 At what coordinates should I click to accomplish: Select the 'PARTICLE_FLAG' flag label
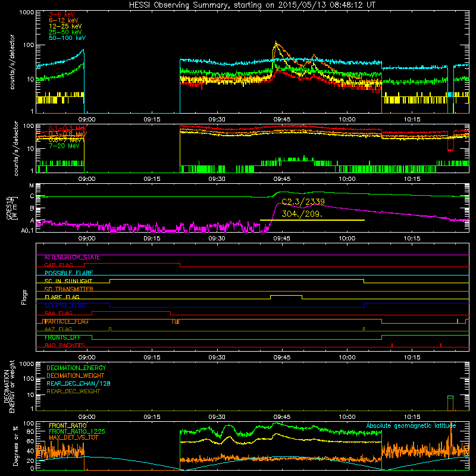(x=67, y=321)
